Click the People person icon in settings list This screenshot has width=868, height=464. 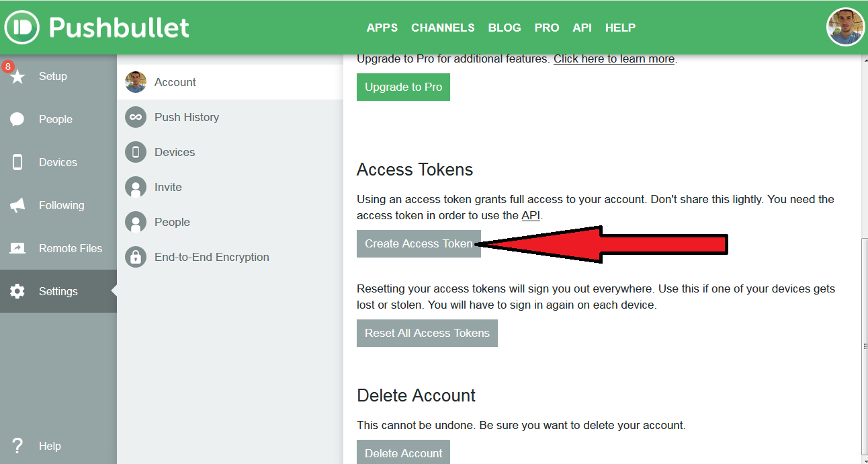(x=136, y=222)
